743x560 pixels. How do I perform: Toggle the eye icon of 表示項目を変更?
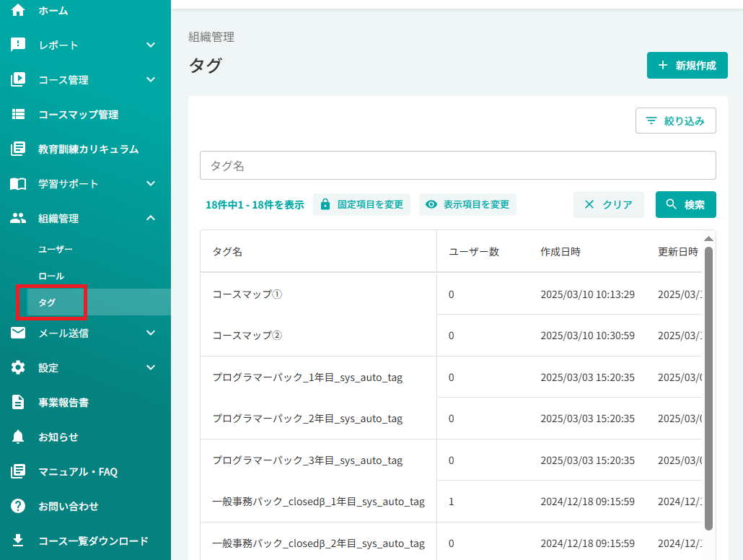(x=431, y=204)
